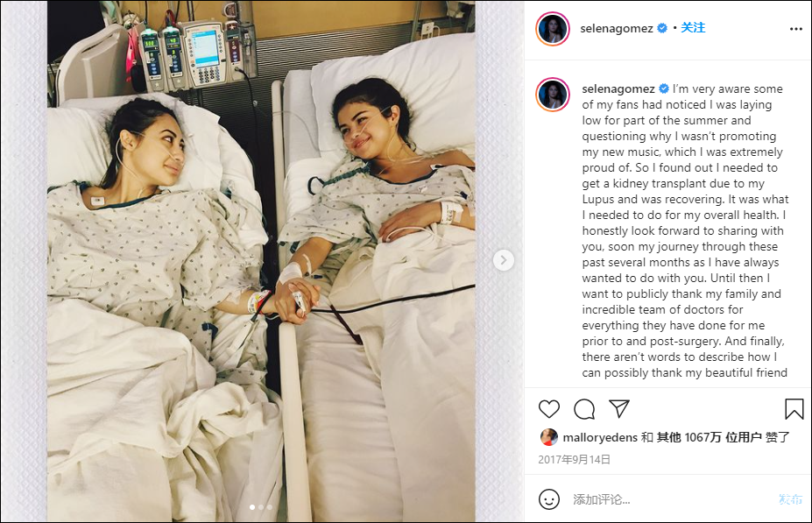
Task: Like the post with the heart icon
Action: click(549, 409)
